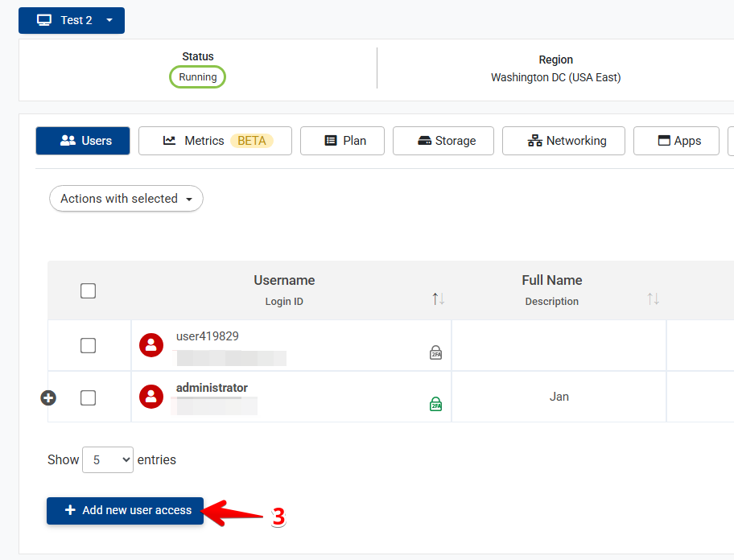Click the Region label
Screen dimensions: 734x560
tap(555, 60)
